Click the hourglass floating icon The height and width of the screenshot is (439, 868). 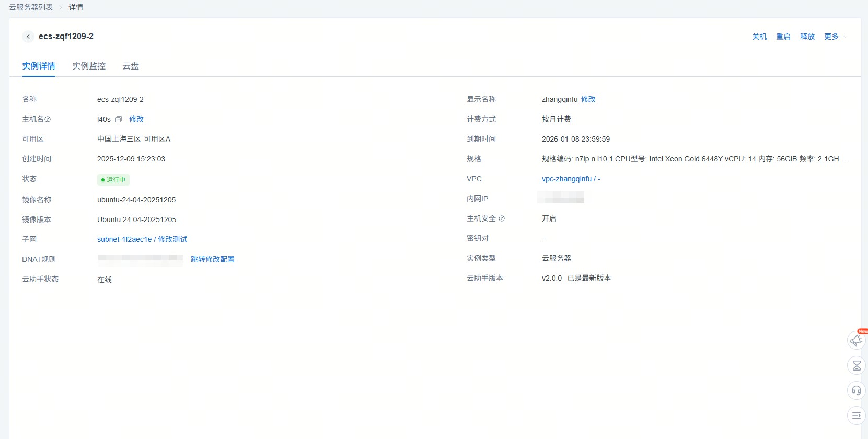(856, 365)
